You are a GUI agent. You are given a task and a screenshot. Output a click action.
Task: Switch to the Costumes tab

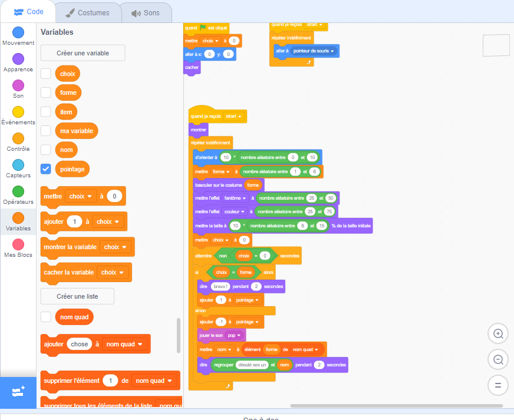point(88,13)
